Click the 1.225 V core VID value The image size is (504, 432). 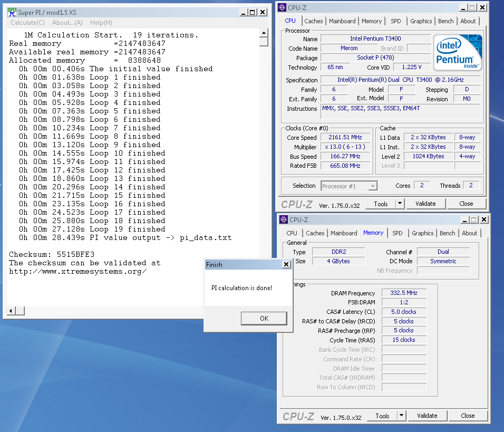(412, 67)
